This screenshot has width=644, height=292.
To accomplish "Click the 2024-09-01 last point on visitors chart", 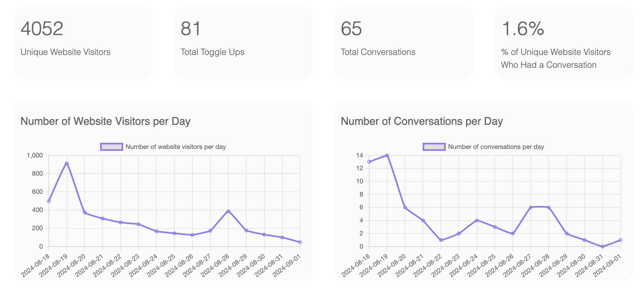I will pos(300,242).
